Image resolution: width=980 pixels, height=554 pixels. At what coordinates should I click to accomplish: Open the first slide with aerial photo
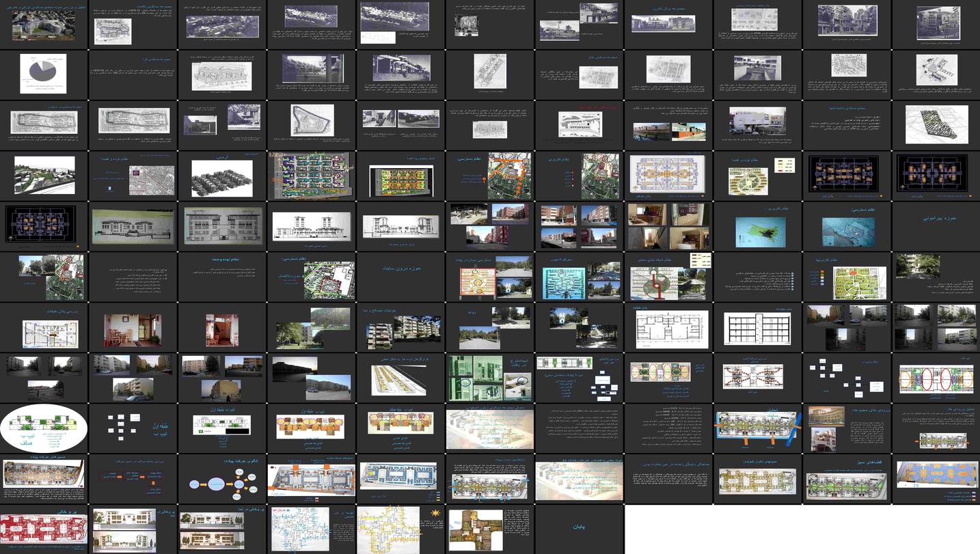pos(44,25)
